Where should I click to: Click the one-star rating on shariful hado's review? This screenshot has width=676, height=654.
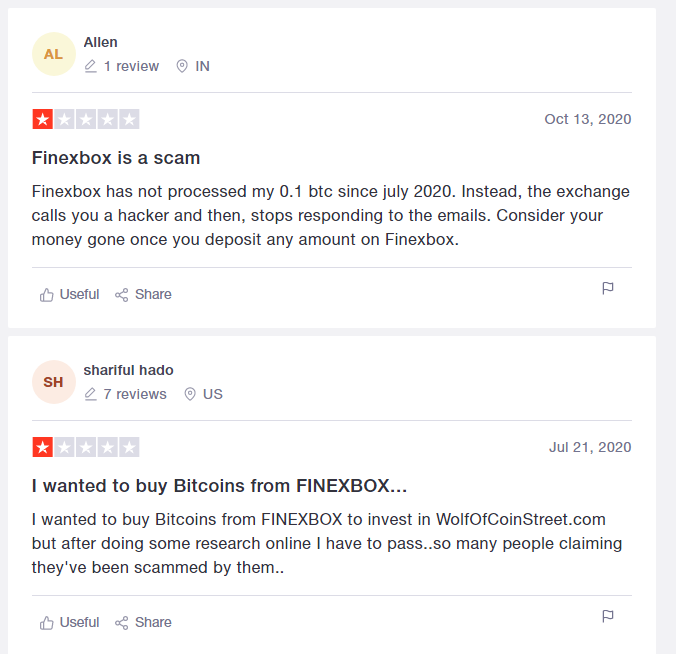[43, 448]
